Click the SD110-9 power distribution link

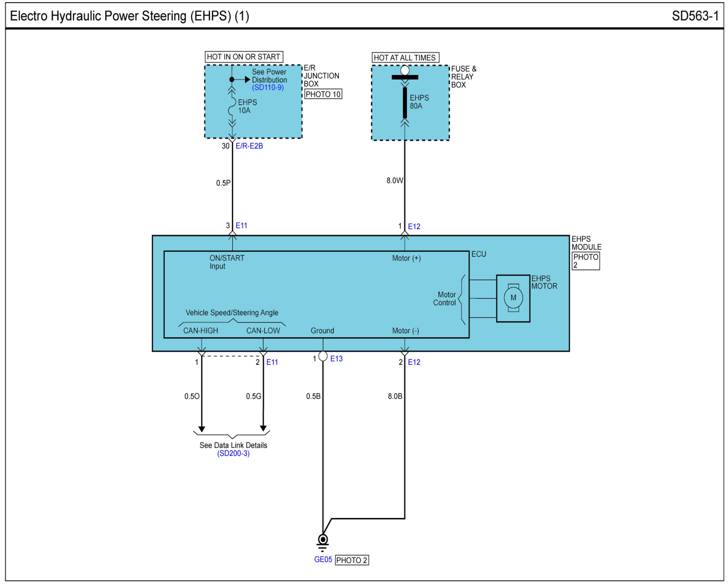[x=268, y=87]
